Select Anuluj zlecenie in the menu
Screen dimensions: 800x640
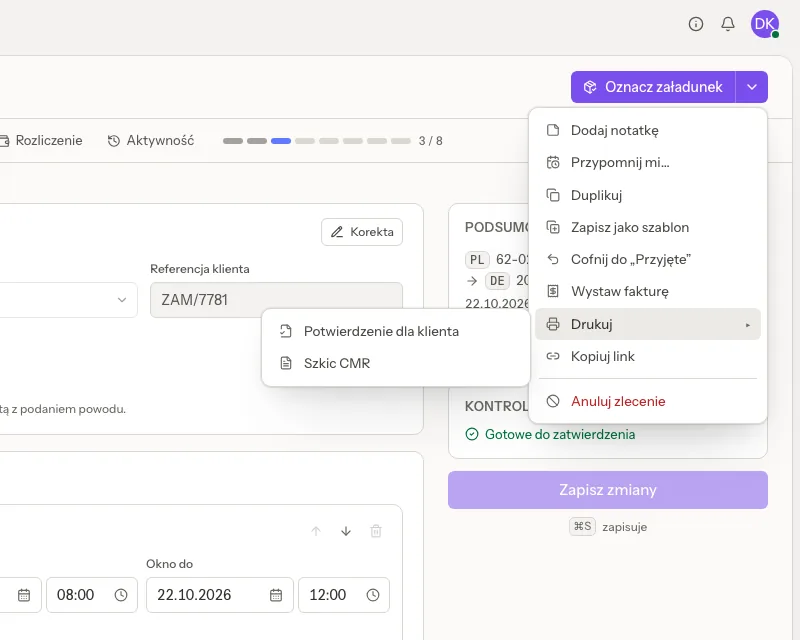[647, 401]
